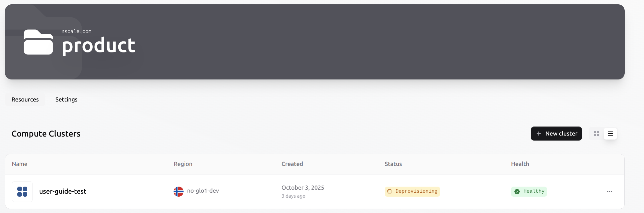This screenshot has height=213, width=644.
Task: Click the folder icon in the product banner
Action: click(x=38, y=42)
